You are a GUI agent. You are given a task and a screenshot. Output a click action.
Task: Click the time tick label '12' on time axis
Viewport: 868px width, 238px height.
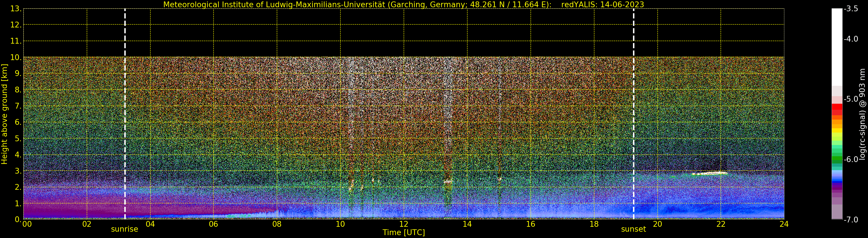click(404, 224)
